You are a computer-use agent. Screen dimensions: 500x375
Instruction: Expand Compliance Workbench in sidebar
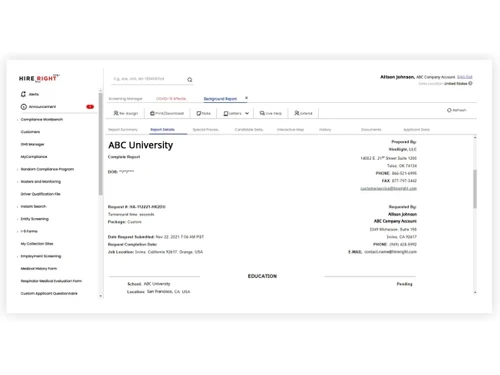[x=17, y=120]
